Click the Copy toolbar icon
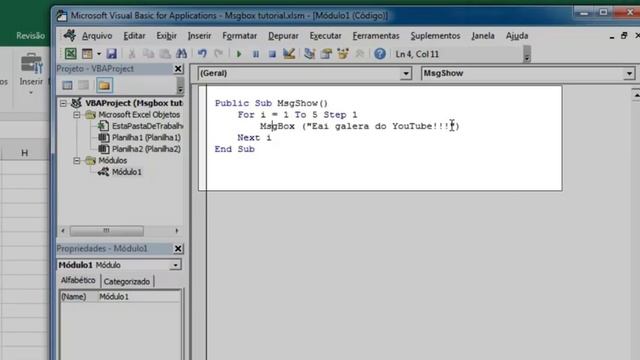The width and height of the screenshot is (640, 360). 148,53
